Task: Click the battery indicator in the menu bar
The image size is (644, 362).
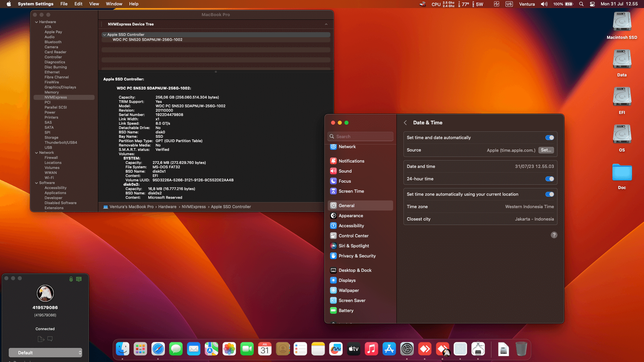Action: tap(569, 4)
